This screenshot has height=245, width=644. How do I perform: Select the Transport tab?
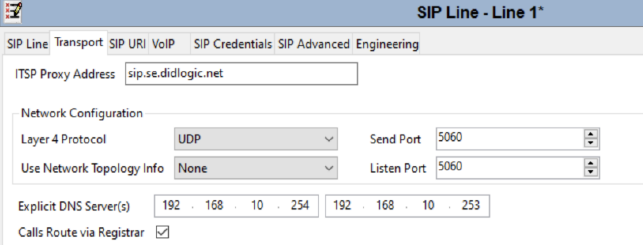(79, 42)
